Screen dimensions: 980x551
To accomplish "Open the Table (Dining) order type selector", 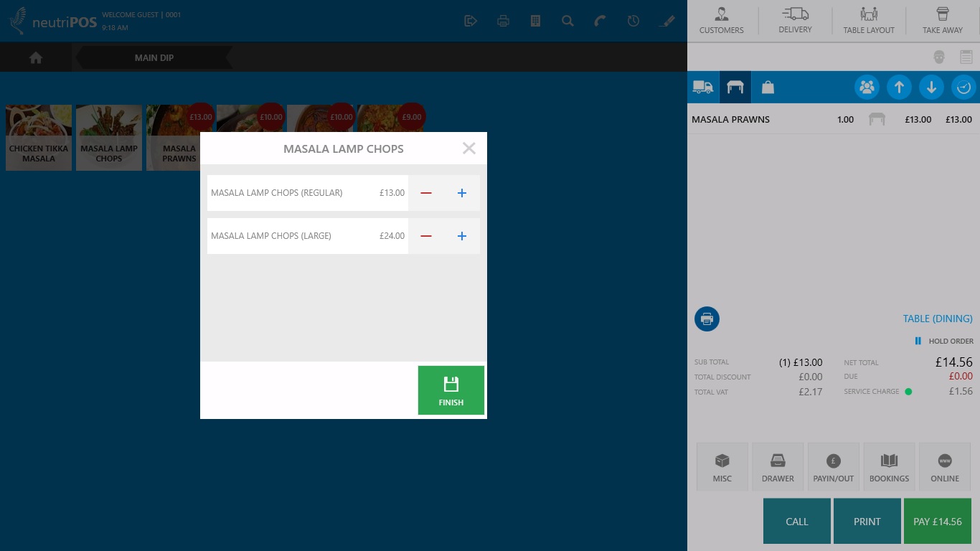I will 937,319.
